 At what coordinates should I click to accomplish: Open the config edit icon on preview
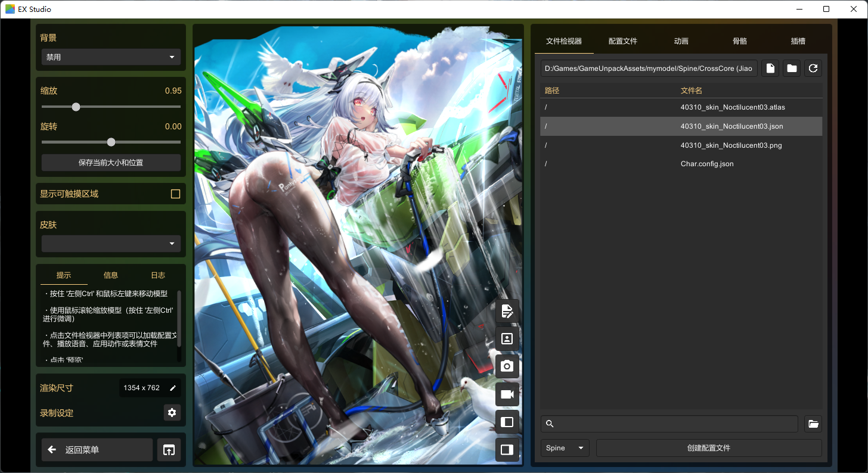(507, 311)
